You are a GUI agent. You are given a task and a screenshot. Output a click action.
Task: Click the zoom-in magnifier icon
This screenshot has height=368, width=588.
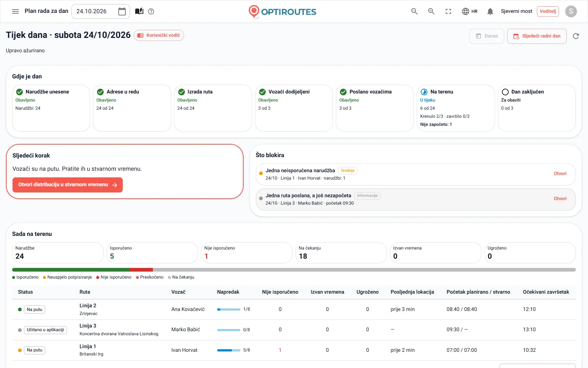[431, 11]
